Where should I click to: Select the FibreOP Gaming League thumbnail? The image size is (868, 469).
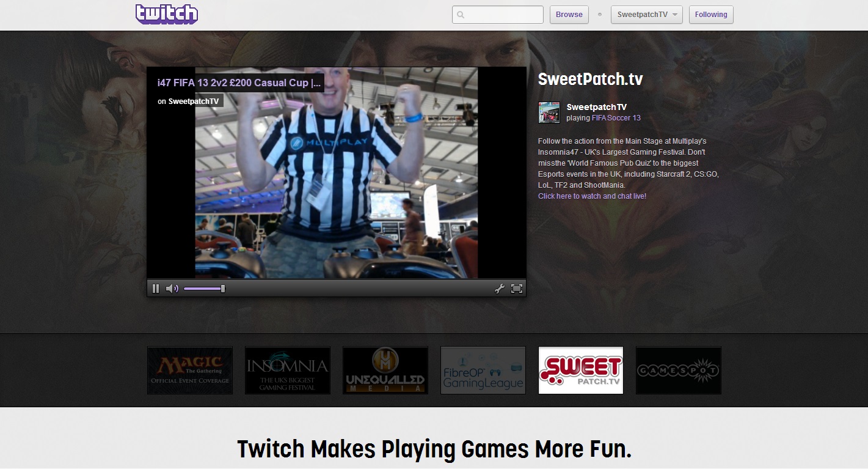483,370
